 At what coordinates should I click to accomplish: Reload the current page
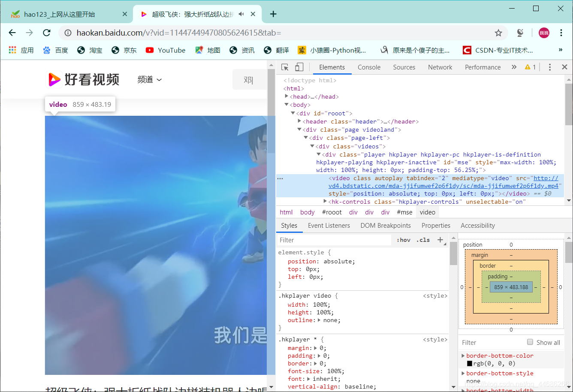[x=47, y=33]
